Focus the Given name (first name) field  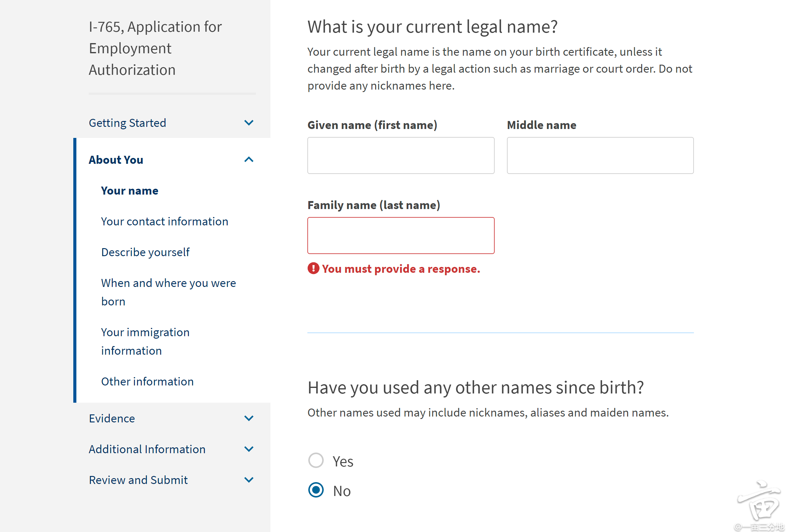point(401,155)
